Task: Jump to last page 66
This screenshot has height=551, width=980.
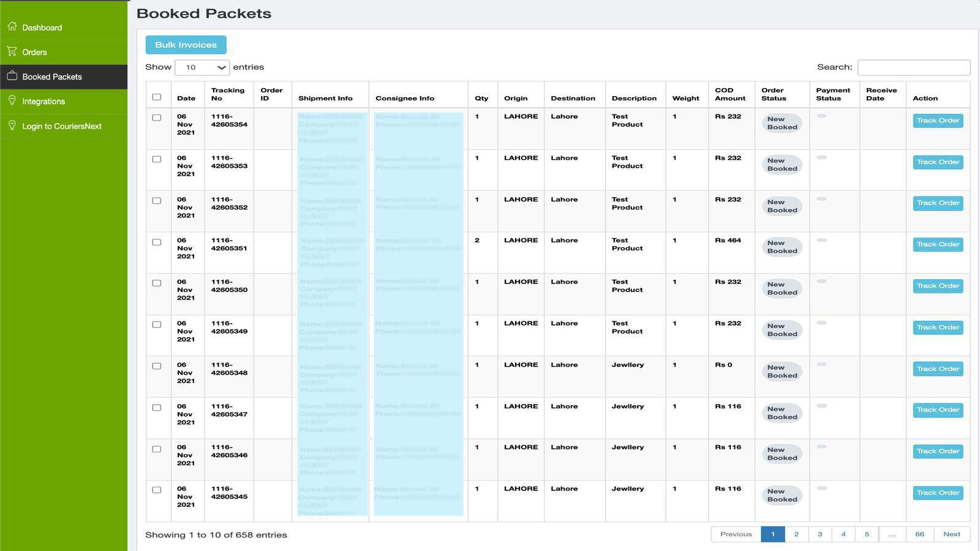Action: click(919, 534)
